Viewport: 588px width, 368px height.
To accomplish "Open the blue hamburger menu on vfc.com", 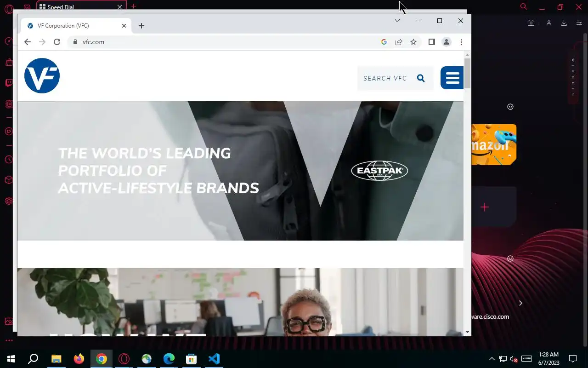I will 452,78.
